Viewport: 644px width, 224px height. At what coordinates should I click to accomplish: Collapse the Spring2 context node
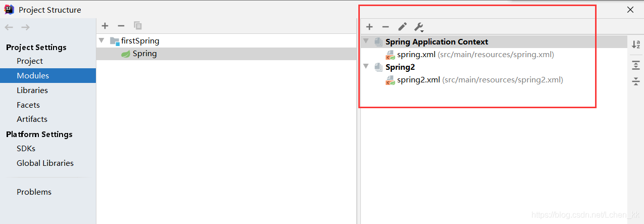pos(366,67)
